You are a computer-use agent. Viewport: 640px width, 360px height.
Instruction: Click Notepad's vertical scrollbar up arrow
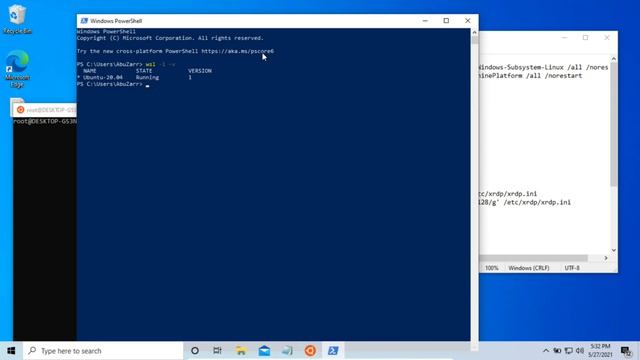point(613,59)
